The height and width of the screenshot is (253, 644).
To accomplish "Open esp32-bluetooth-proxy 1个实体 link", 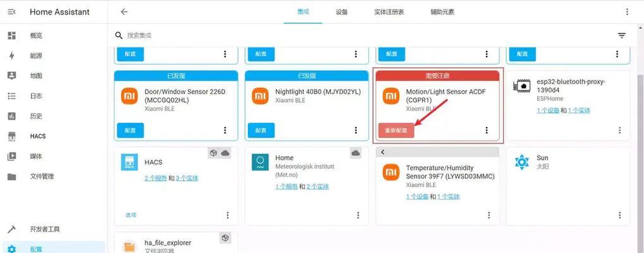I will [579, 111].
